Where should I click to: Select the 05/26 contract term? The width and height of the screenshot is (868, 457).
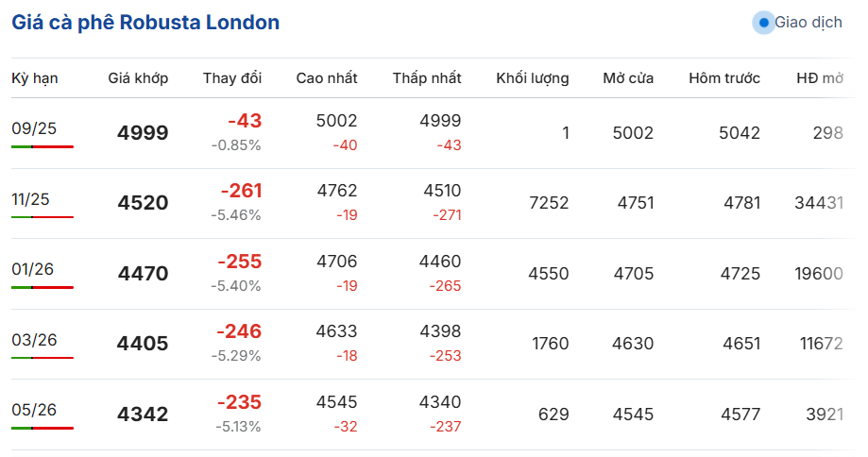34,410
